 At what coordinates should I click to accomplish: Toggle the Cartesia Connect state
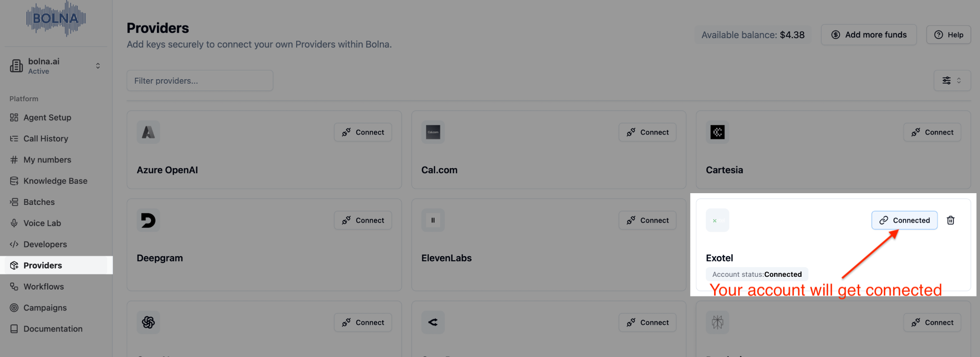(932, 132)
